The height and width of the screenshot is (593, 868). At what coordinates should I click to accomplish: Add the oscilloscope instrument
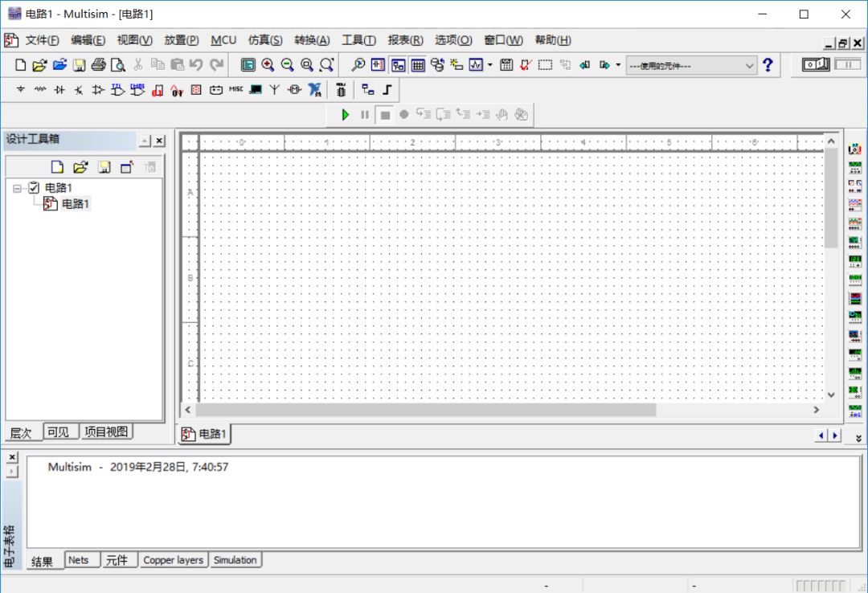point(854,204)
